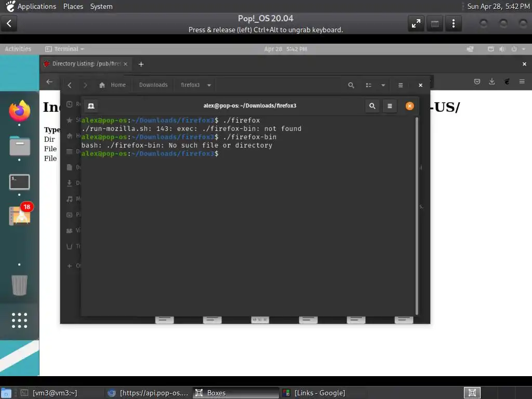Open Recent in Files sidebar
Viewport: 532px width, 399px height.
[x=73, y=104]
